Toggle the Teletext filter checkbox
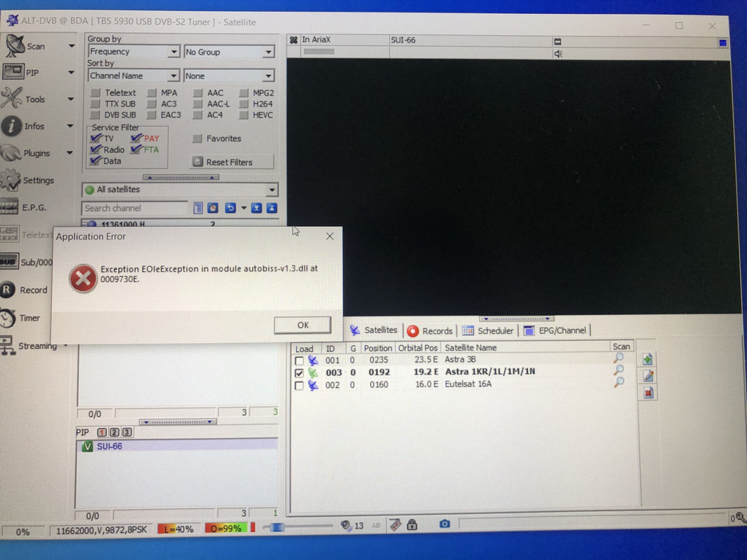Screen dimensions: 747x560 click(96, 93)
